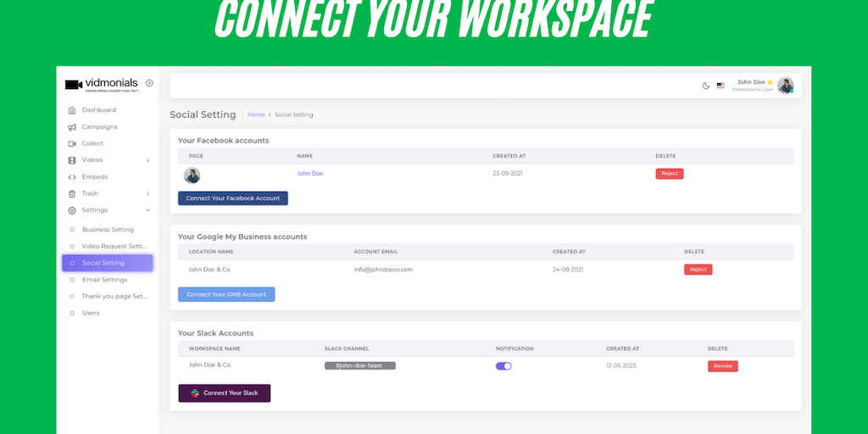Click the 23-09-2021 created date
868x434 pixels.
508,173
